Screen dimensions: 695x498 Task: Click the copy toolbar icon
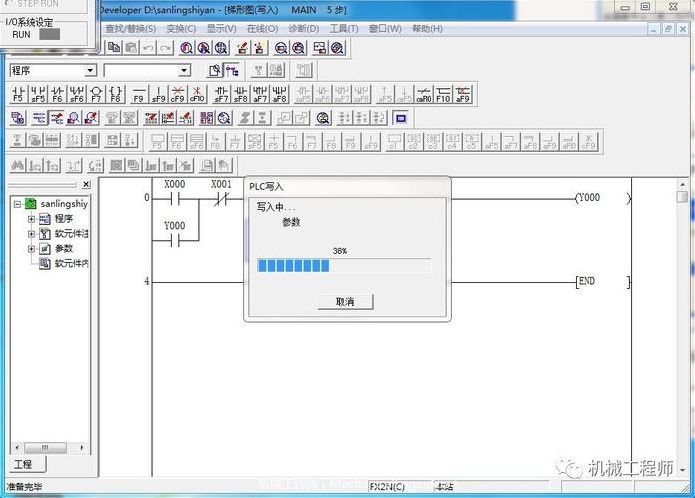coord(114,47)
